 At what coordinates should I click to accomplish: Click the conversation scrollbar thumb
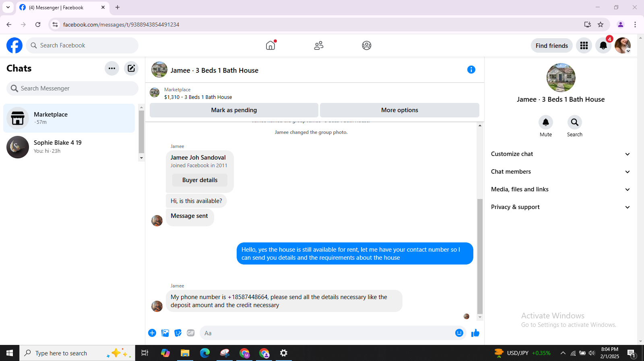click(x=480, y=256)
